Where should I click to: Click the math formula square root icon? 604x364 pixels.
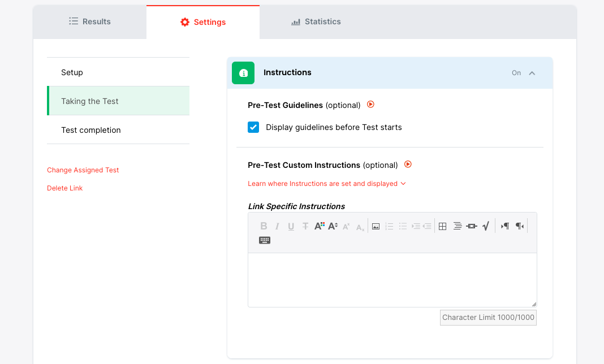pos(485,226)
